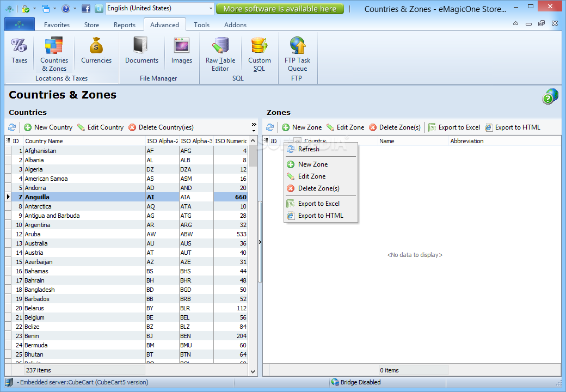Choose Delete Zone(s) from the context menu
The width and height of the screenshot is (566, 392).
point(321,188)
